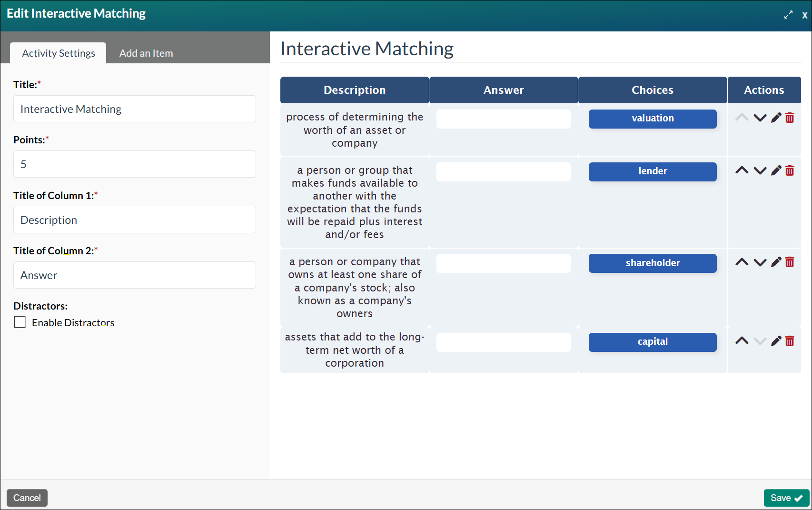Image resolution: width=812 pixels, height=510 pixels.
Task: Click the Title input field
Action: point(135,109)
